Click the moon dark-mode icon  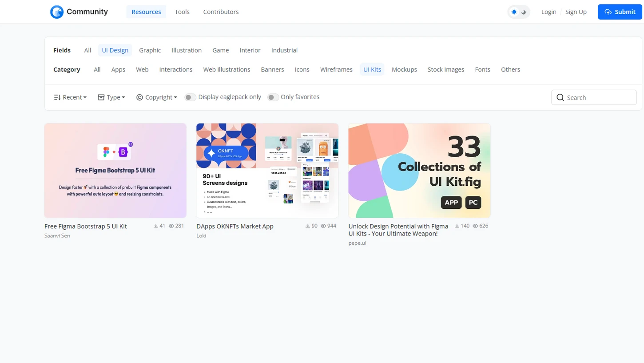click(524, 12)
